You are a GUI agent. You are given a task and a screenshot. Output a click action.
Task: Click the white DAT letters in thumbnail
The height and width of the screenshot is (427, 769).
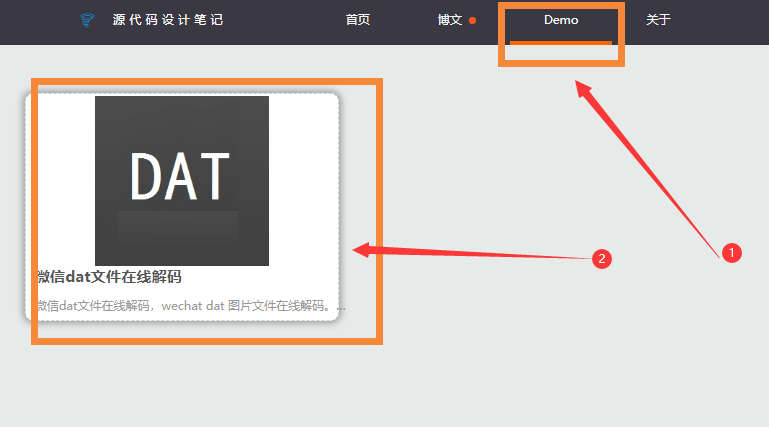(180, 176)
